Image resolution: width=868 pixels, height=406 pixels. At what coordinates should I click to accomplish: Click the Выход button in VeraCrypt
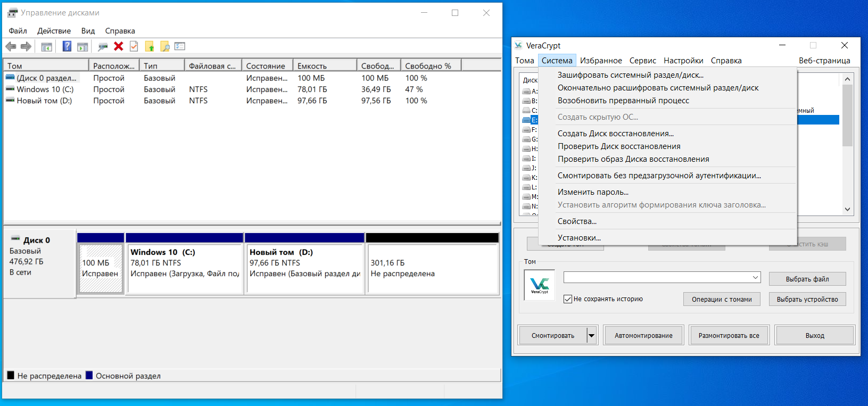pyautogui.click(x=815, y=336)
